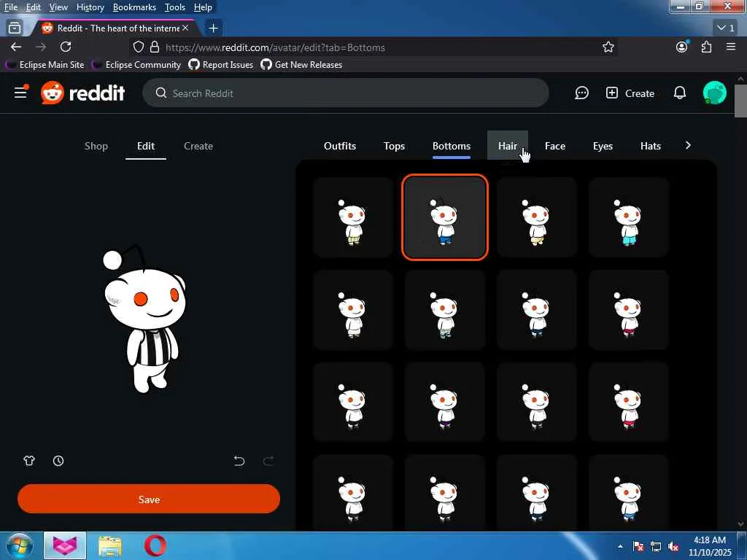Open the File menu
The width and height of the screenshot is (747, 560).
[x=10, y=7]
